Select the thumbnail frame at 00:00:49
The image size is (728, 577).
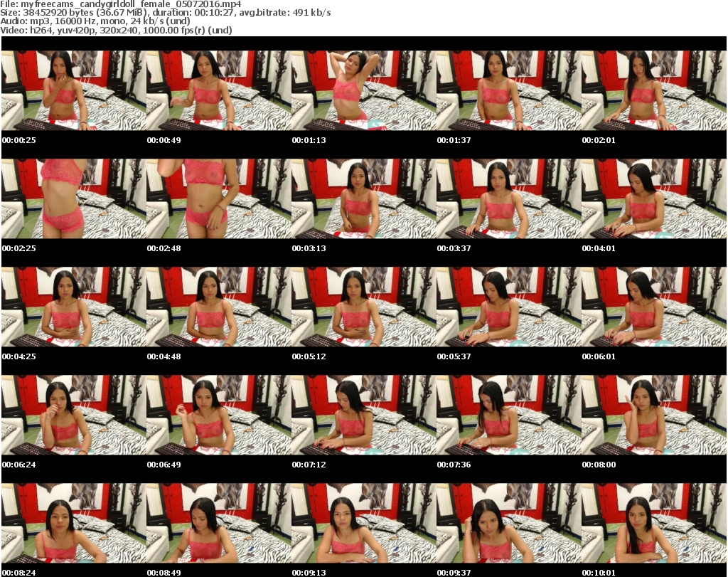coord(219,90)
